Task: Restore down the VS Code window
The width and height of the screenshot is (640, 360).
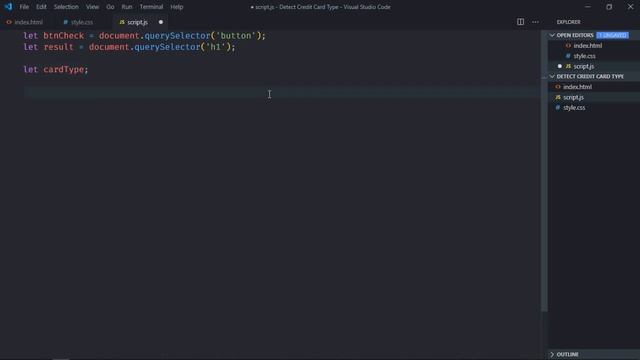Action: click(x=609, y=7)
